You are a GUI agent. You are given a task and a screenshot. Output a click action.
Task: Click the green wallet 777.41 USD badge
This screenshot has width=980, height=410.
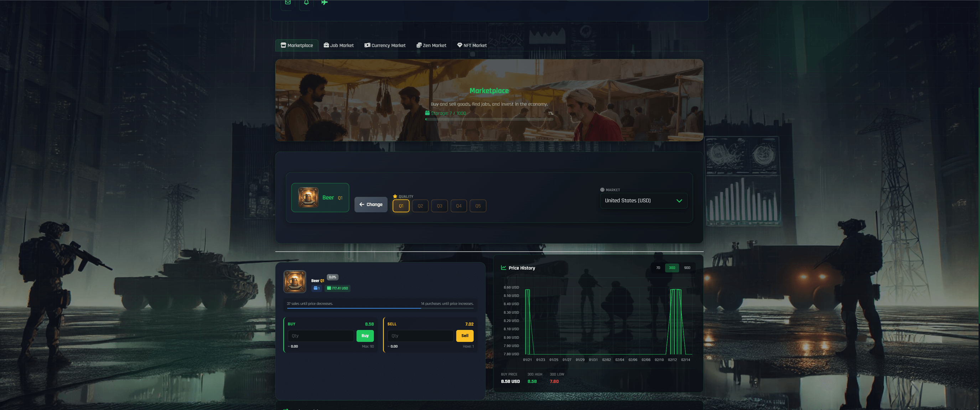[x=337, y=288]
